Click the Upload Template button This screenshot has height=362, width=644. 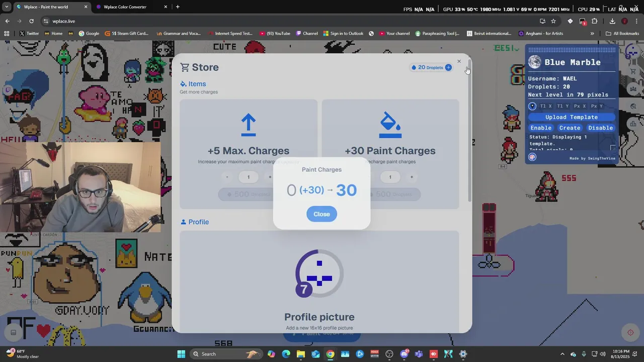(x=572, y=117)
